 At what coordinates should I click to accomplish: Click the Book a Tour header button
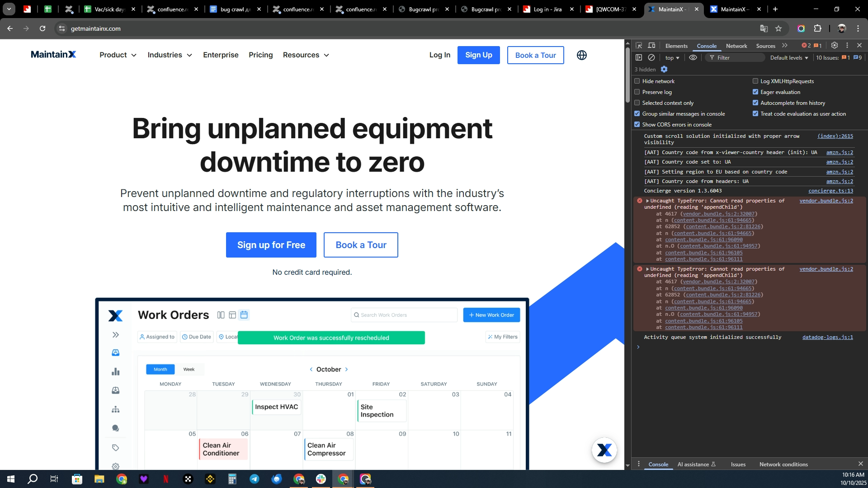tap(536, 55)
